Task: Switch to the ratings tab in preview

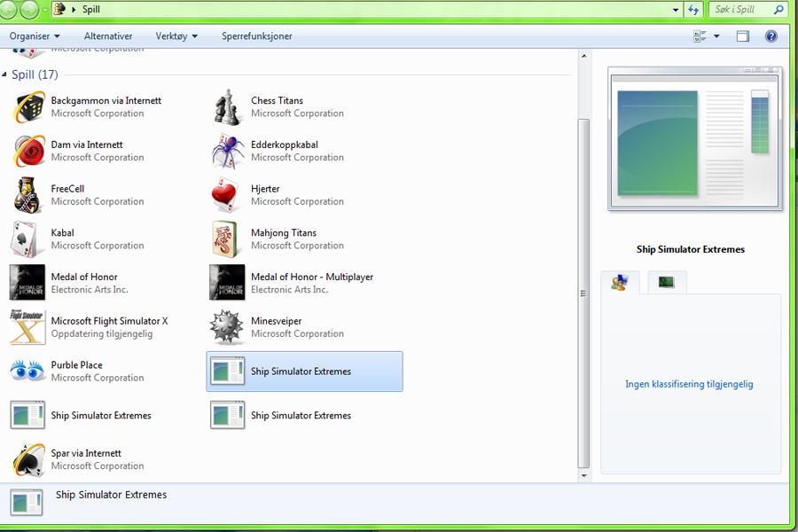Action: coord(620,282)
